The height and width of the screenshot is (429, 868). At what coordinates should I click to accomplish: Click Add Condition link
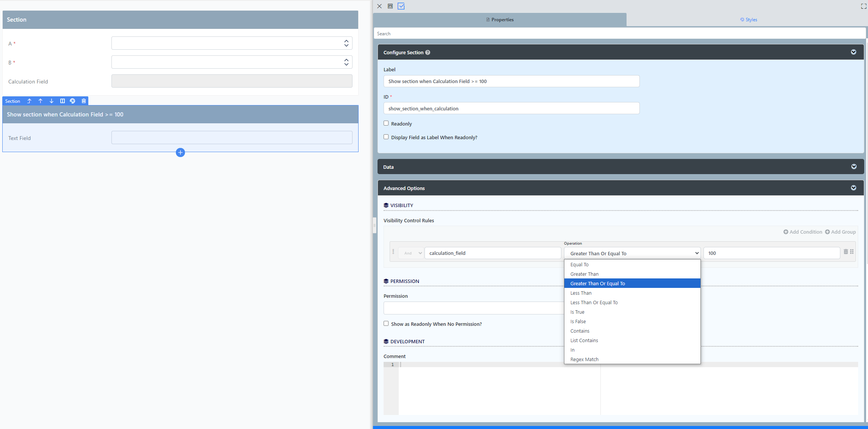tap(803, 232)
